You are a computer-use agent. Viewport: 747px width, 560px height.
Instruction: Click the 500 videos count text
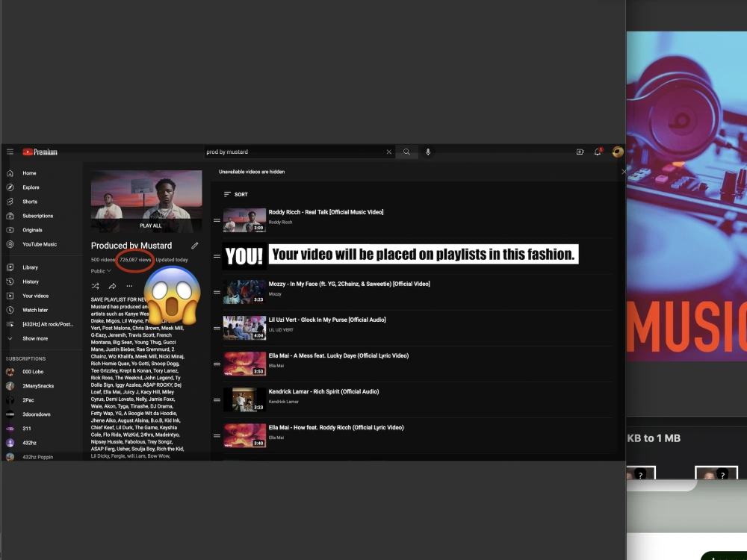103,260
